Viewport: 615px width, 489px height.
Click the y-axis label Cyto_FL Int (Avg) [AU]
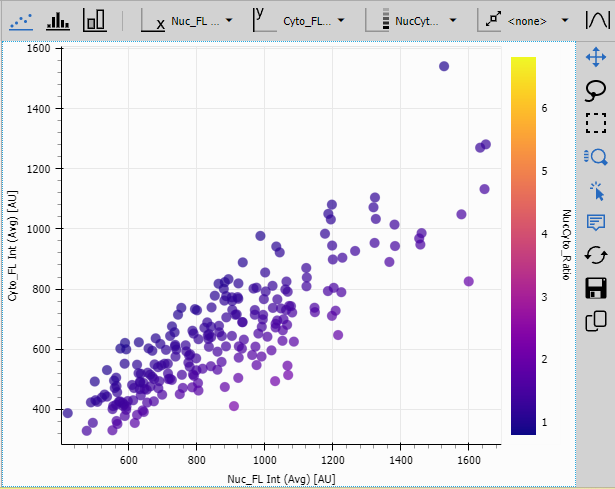click(12, 246)
